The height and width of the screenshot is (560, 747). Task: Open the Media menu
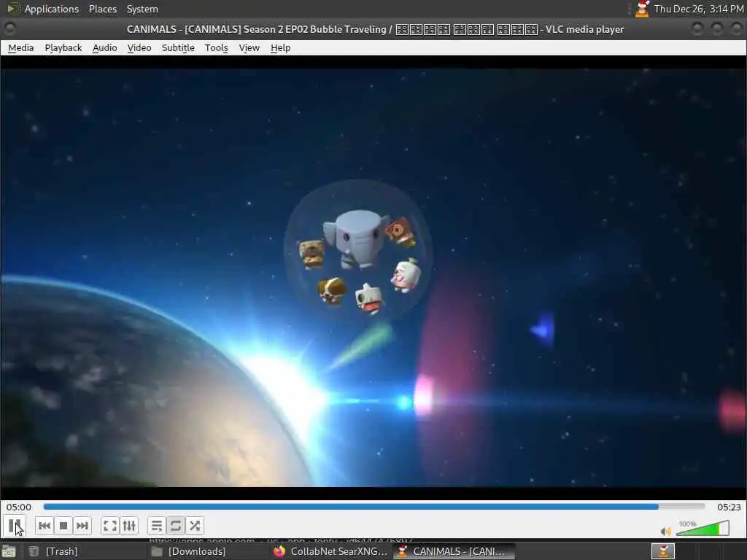[21, 47]
